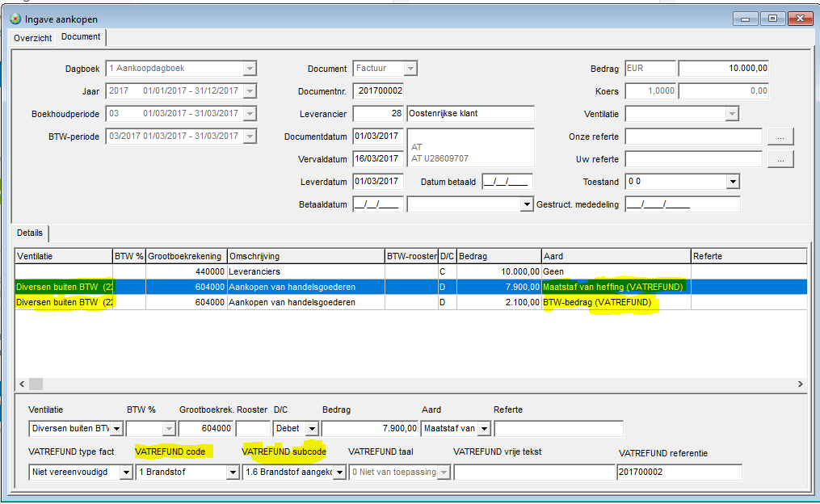Open the top Ventilatie dropdown beside Koers
Viewport: 820px width, 504px height.
point(732,113)
